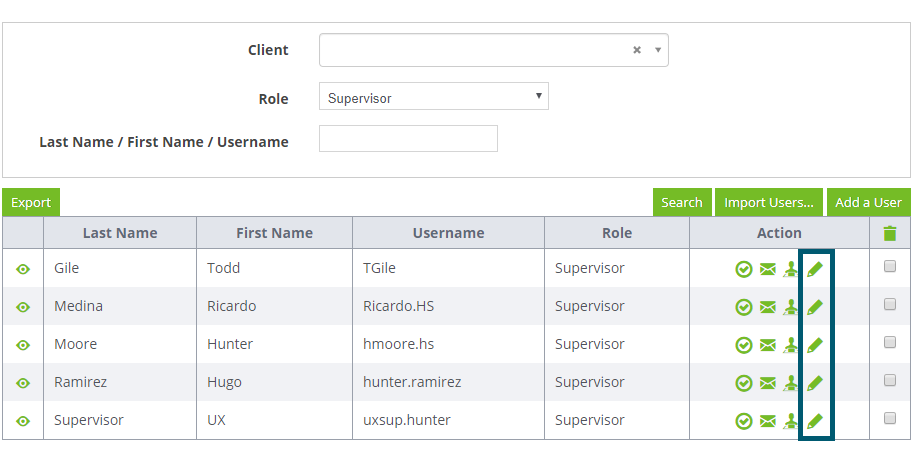Click last name Medina

pos(79,306)
